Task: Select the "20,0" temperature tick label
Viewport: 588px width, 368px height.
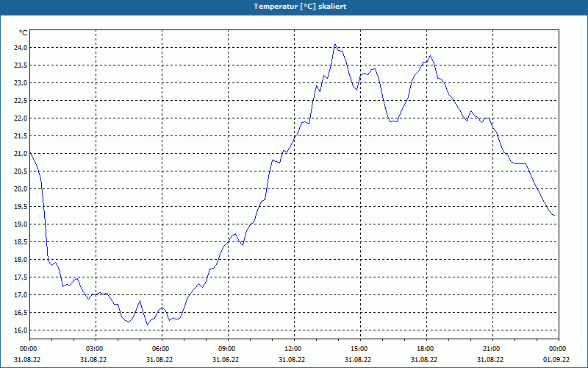Action: [21, 188]
